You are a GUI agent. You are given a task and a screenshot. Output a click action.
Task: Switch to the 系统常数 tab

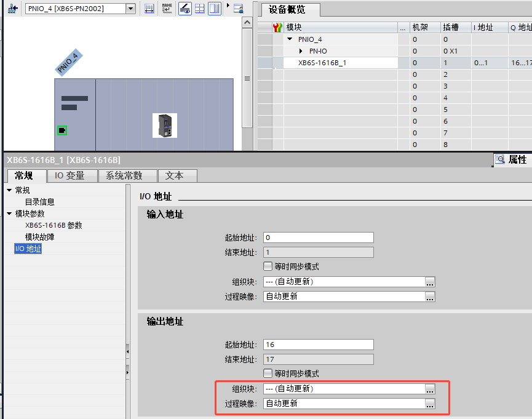pyautogui.click(x=124, y=175)
